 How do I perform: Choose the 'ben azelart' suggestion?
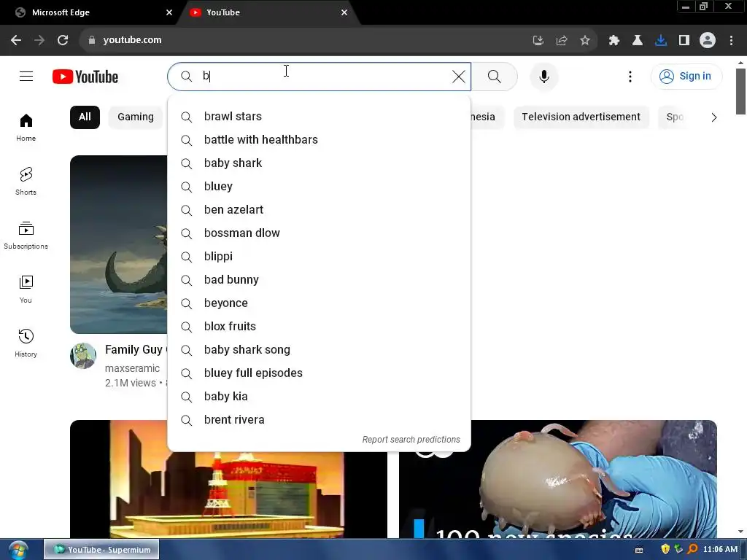click(x=320, y=210)
